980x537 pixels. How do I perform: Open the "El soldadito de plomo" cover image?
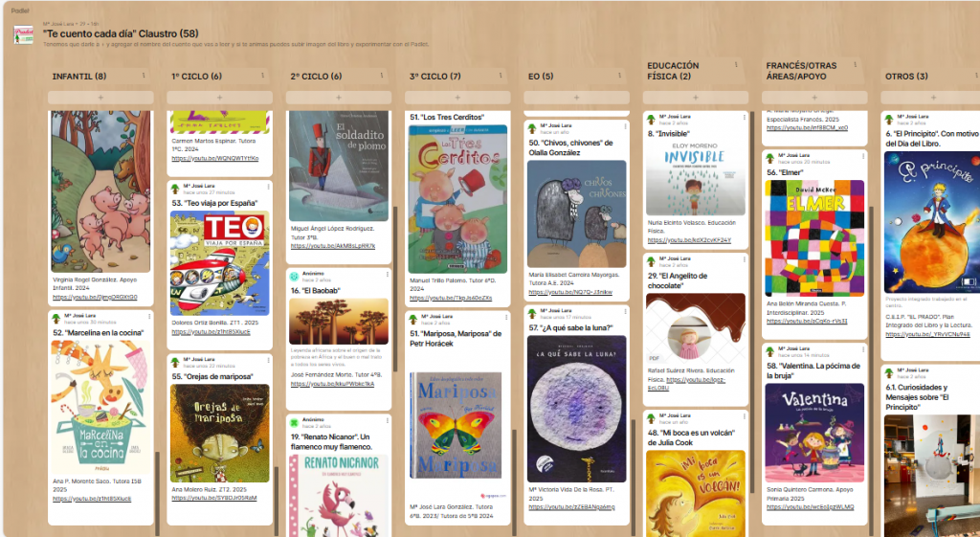tap(339, 167)
